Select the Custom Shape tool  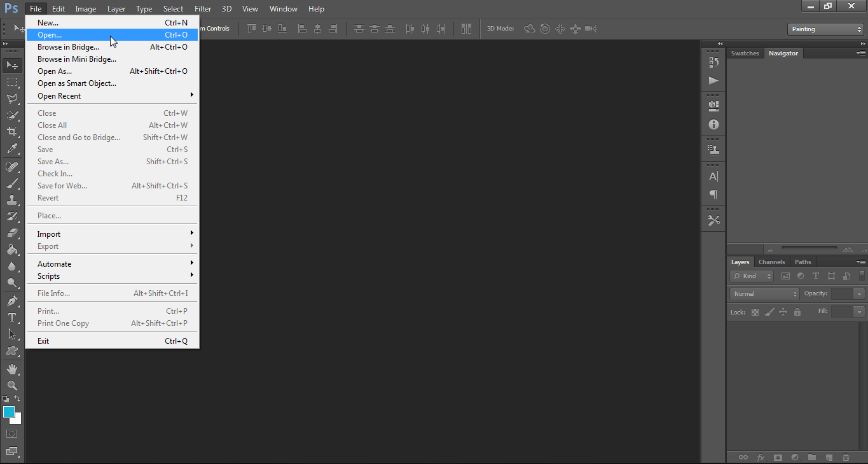point(12,351)
